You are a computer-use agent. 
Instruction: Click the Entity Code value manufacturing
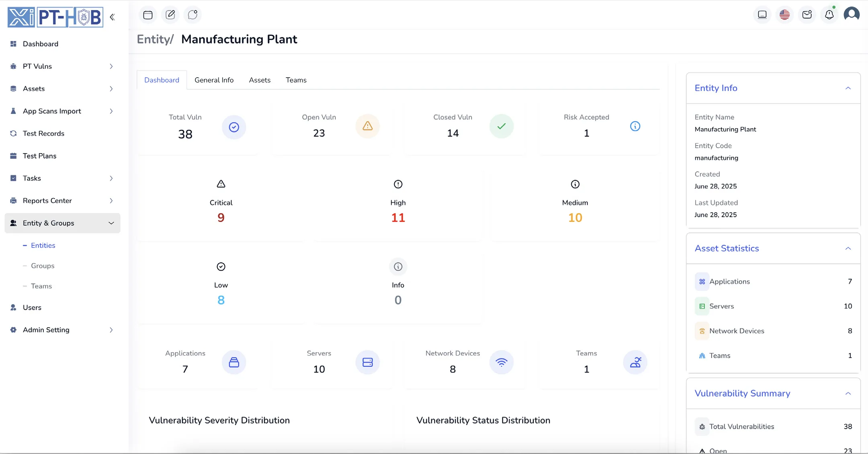click(716, 158)
